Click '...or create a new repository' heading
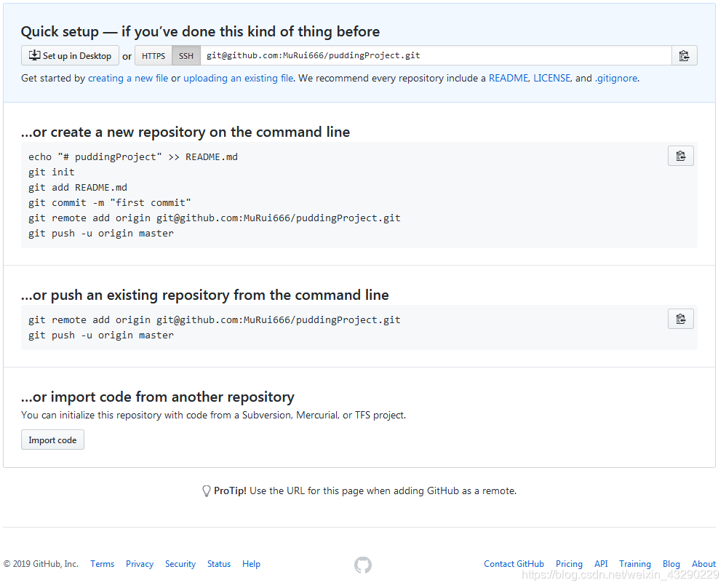Viewport: 726px width, 588px height. 186,132
